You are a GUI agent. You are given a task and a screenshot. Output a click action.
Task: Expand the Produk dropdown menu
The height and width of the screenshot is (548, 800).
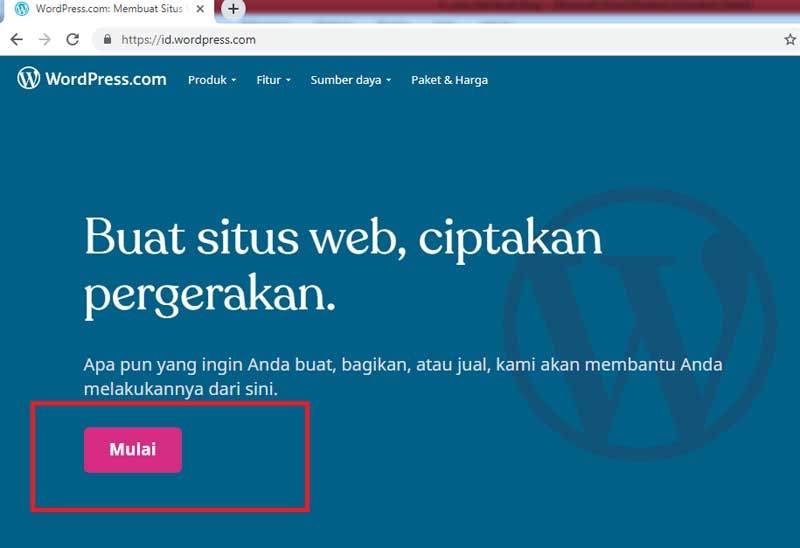click(212, 80)
